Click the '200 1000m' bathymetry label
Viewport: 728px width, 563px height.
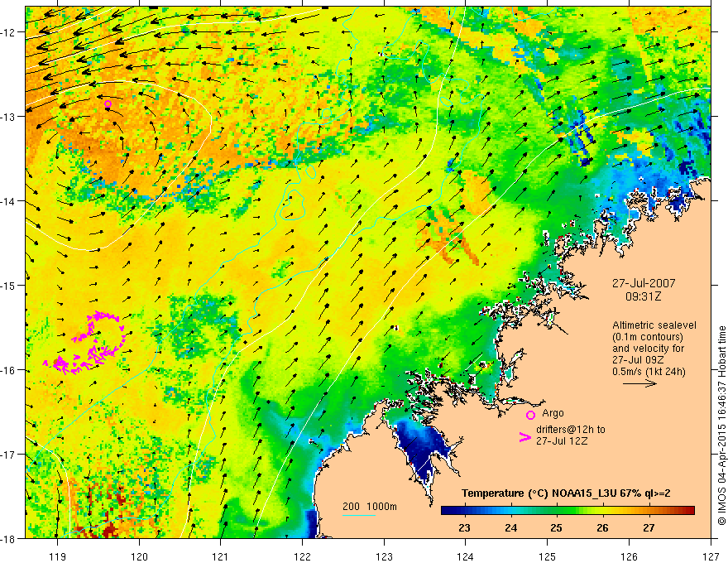point(370,507)
